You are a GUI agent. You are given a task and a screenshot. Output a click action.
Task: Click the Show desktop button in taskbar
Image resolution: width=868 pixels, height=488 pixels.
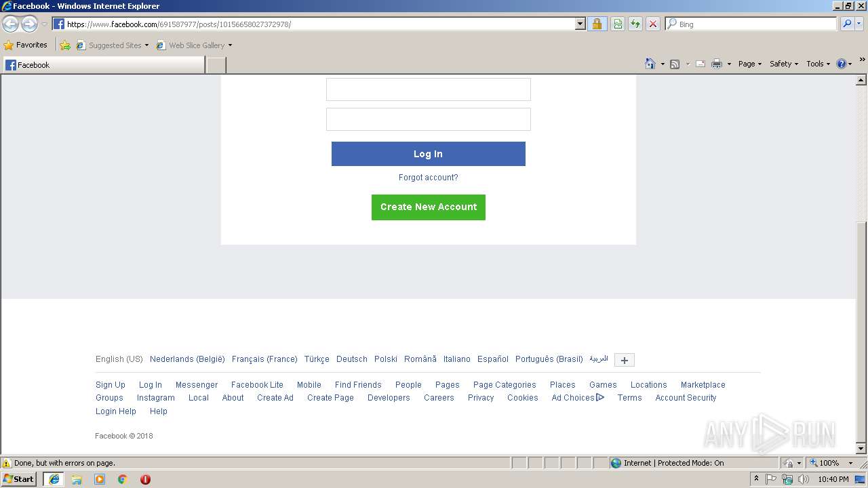861,479
